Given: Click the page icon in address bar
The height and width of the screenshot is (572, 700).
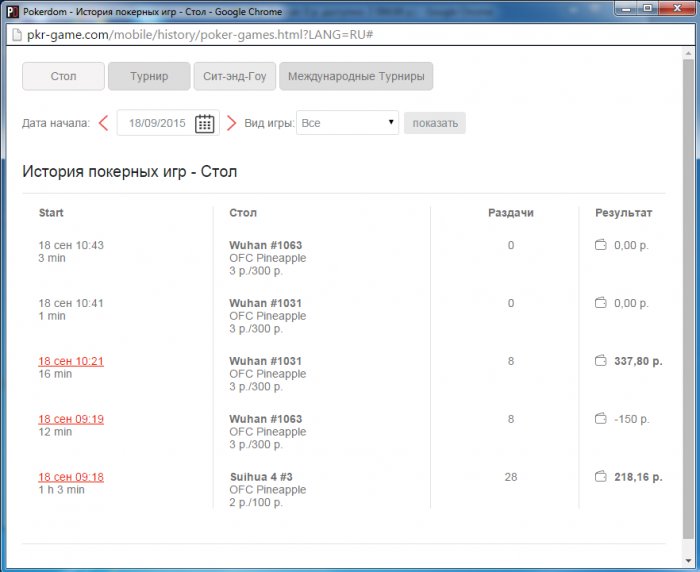Looking at the screenshot, I should coord(17,35).
